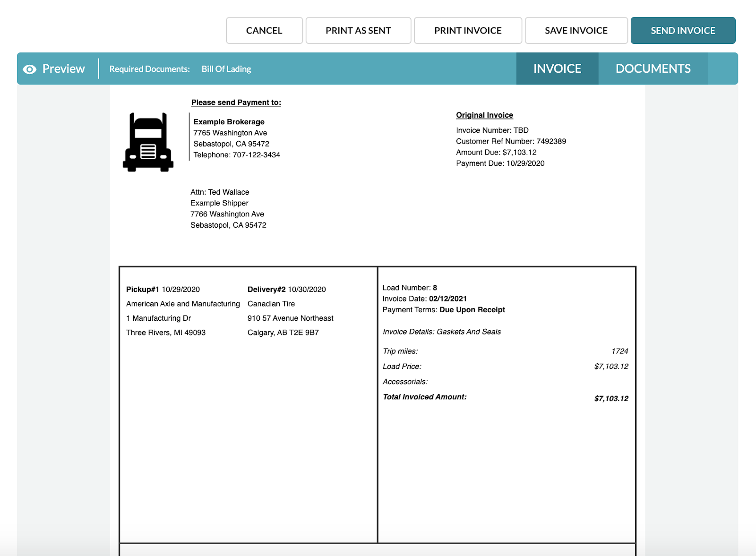The image size is (756, 556).
Task: Click the CANCEL button
Action: 264,30
